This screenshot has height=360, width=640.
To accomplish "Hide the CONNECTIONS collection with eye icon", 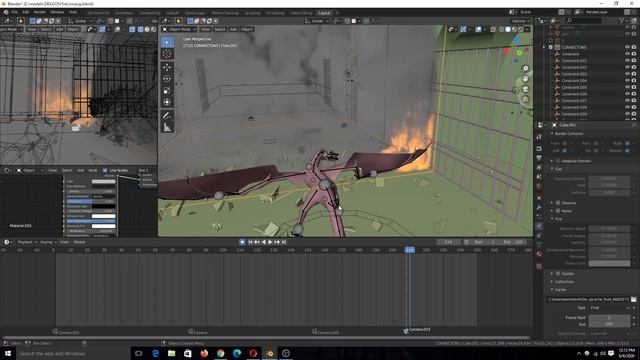I will (x=627, y=47).
